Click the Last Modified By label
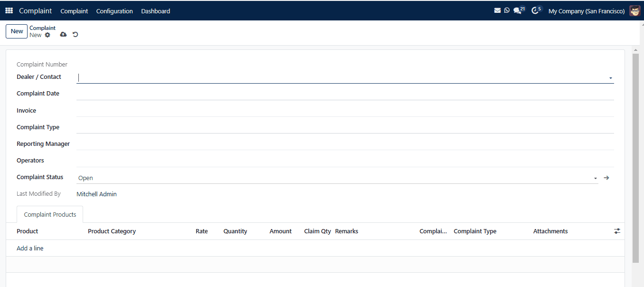644x287 pixels. 38,193
